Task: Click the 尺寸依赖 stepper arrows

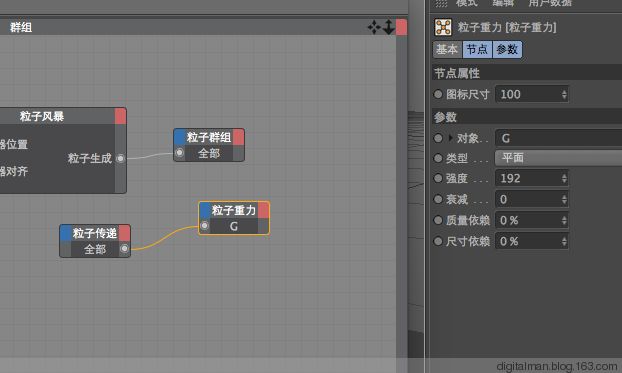Action: (564, 241)
